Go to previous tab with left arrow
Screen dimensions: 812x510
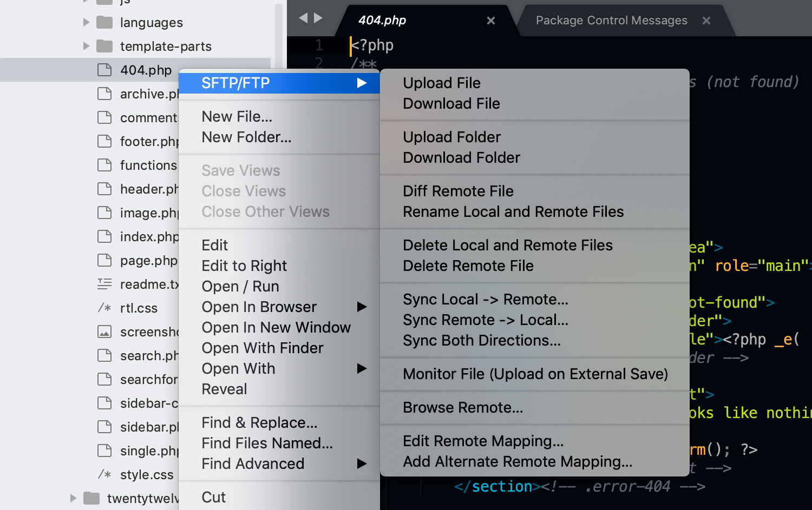pyautogui.click(x=303, y=18)
